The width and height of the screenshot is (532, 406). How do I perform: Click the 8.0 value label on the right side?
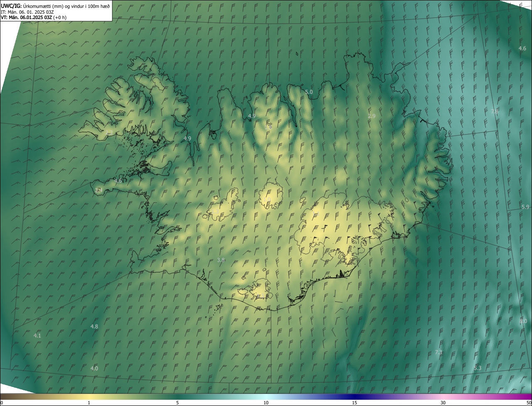click(523, 321)
